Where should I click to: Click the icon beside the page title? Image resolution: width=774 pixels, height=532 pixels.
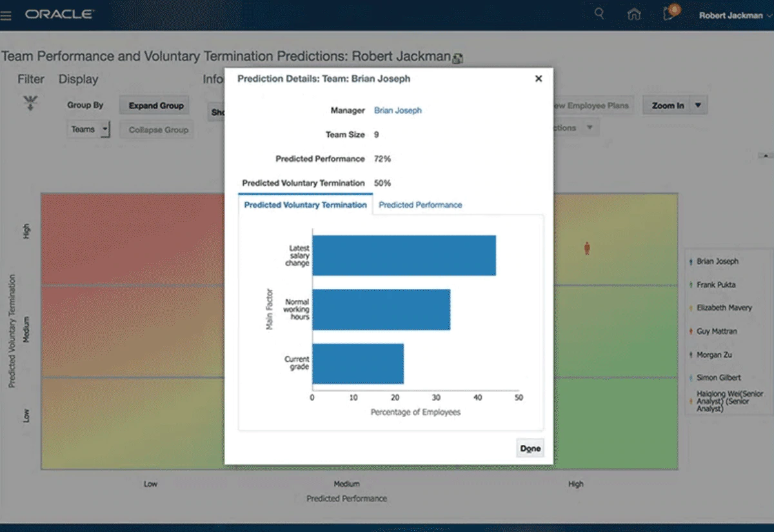tap(458, 58)
